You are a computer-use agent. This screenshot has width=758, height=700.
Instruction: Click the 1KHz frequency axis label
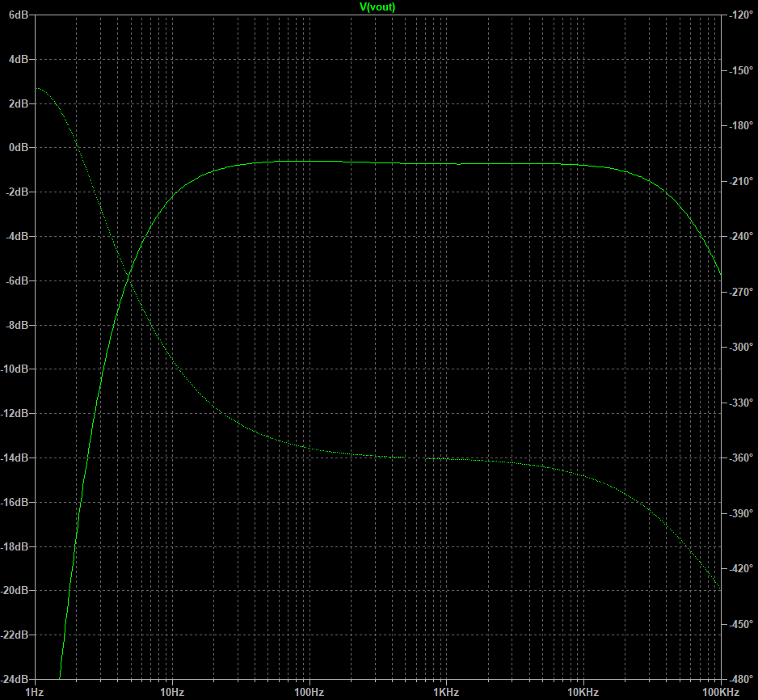[x=445, y=693]
